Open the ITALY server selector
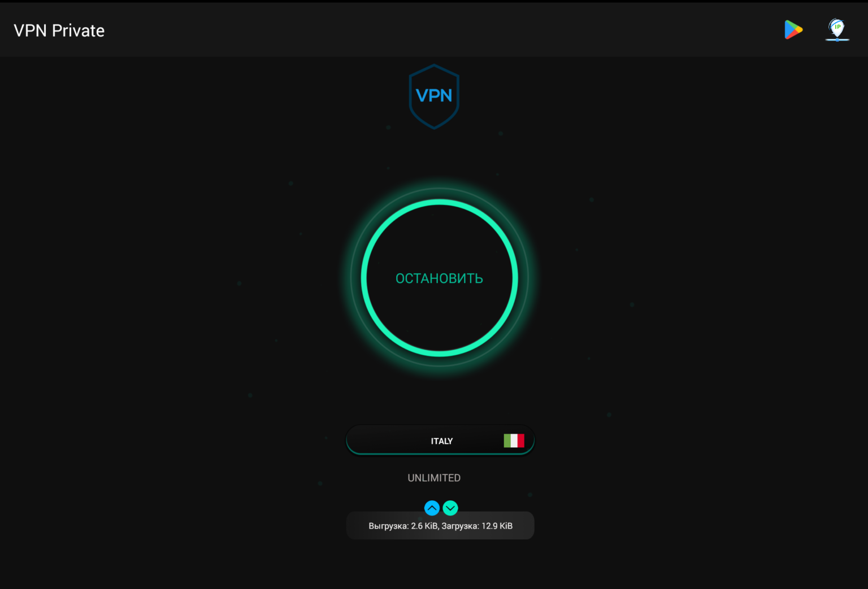This screenshot has height=589, width=868. 440,440
